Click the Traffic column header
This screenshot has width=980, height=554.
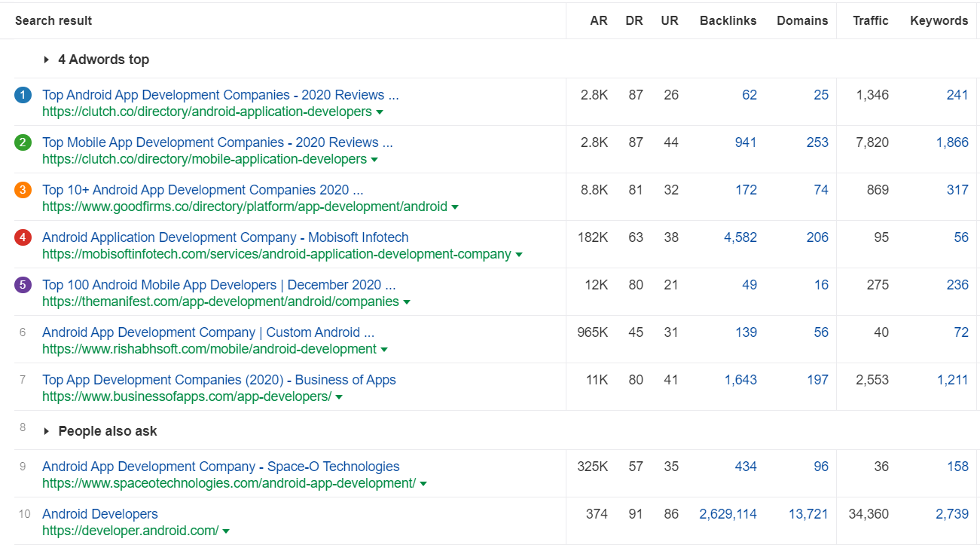[871, 20]
